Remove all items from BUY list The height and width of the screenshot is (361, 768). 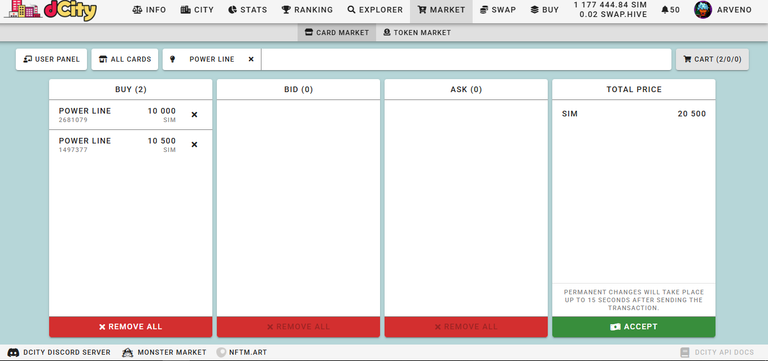130,327
